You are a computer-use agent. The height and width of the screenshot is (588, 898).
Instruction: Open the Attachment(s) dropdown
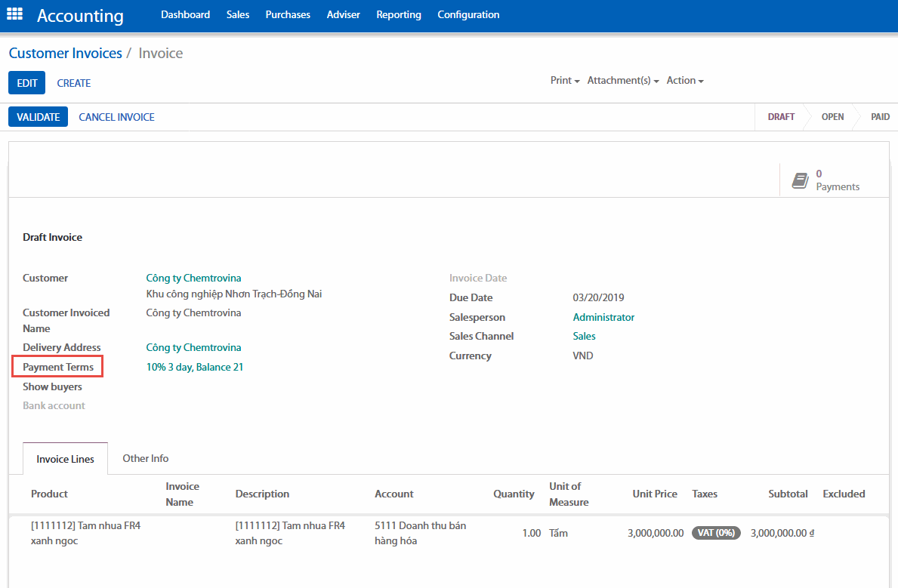pos(622,81)
